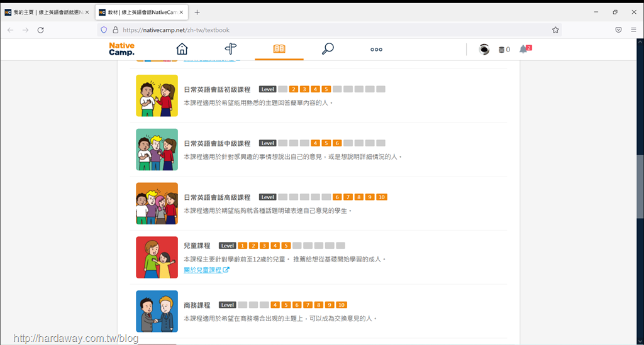Bookmark page with star icon
This screenshot has height=345, width=644.
click(x=555, y=30)
